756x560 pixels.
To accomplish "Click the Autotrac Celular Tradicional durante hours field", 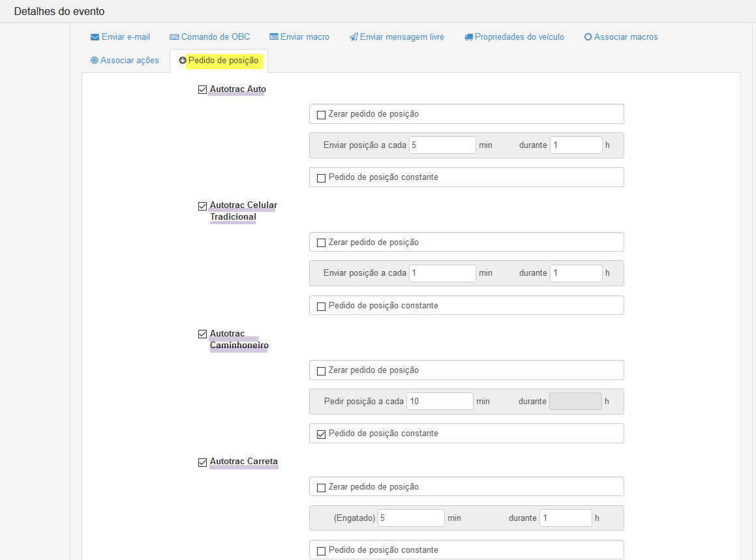I will point(576,273).
